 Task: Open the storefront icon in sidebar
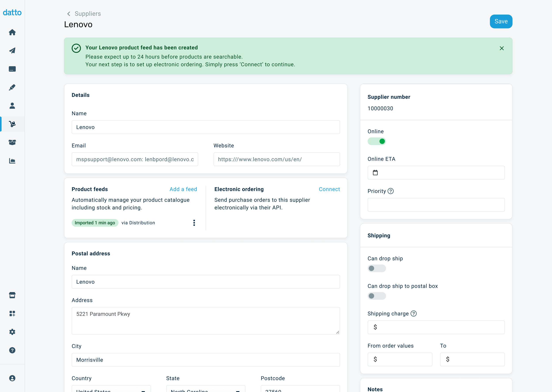[x=12, y=295]
